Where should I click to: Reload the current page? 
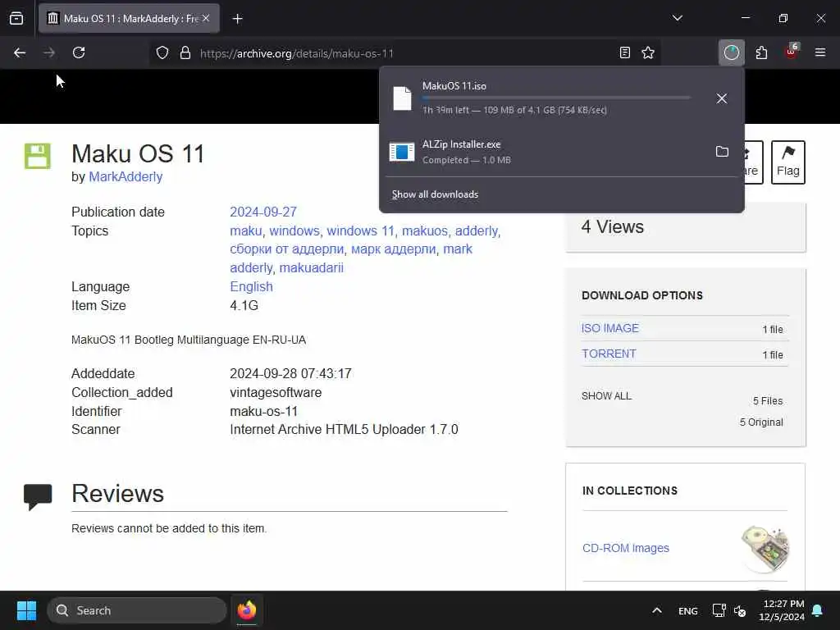(x=79, y=52)
